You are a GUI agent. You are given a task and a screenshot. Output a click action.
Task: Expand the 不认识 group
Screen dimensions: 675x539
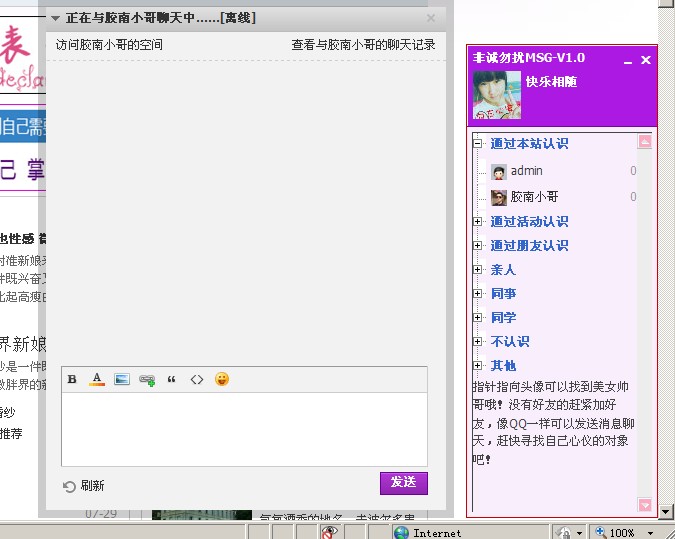(477, 341)
